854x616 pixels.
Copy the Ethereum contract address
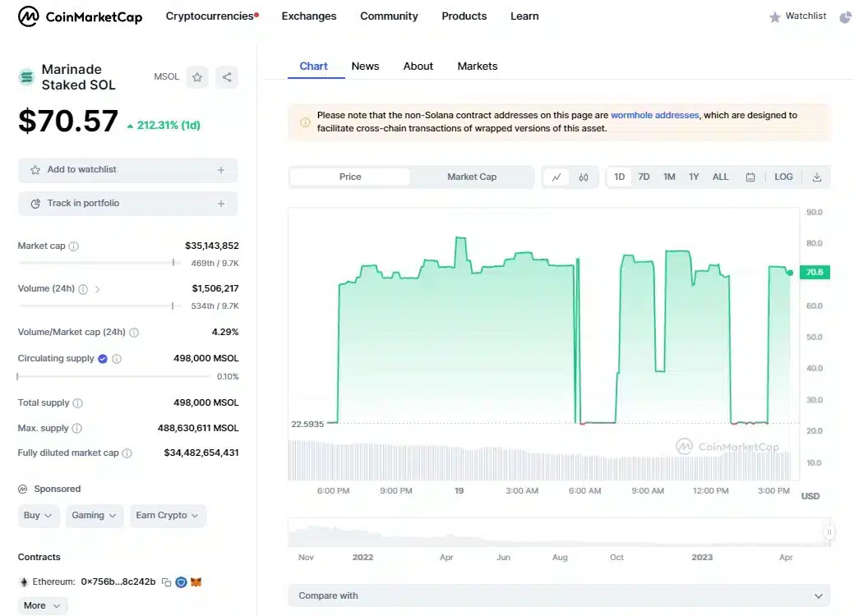pyautogui.click(x=167, y=582)
